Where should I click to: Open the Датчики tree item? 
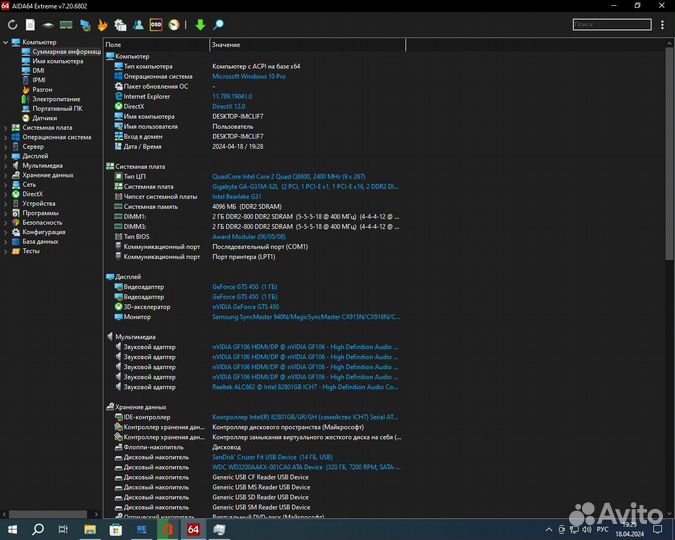pyautogui.click(x=39, y=118)
